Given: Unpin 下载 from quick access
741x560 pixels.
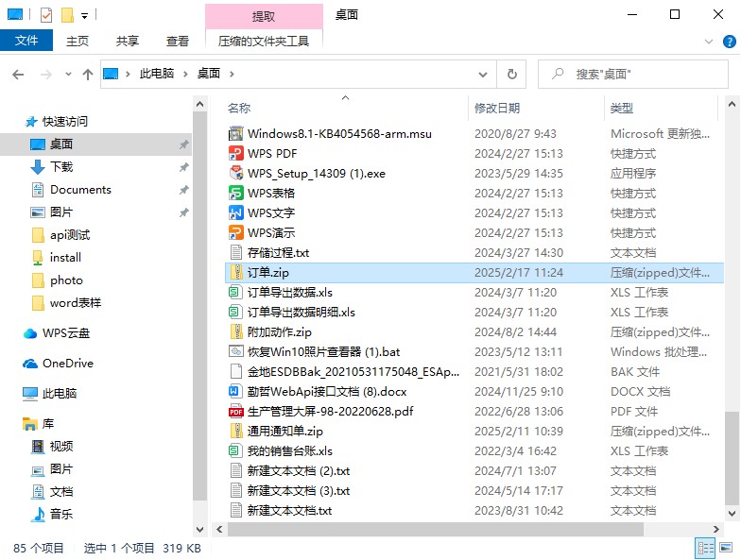Looking at the screenshot, I should 183,167.
